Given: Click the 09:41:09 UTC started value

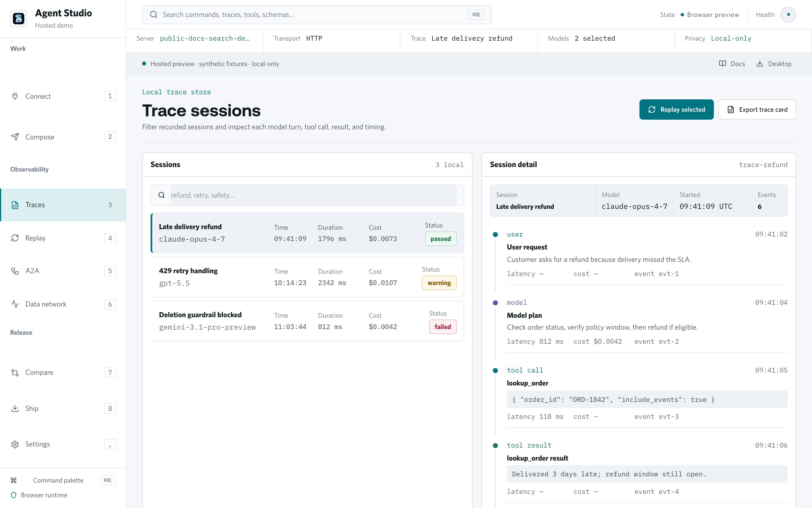Looking at the screenshot, I should (x=706, y=206).
